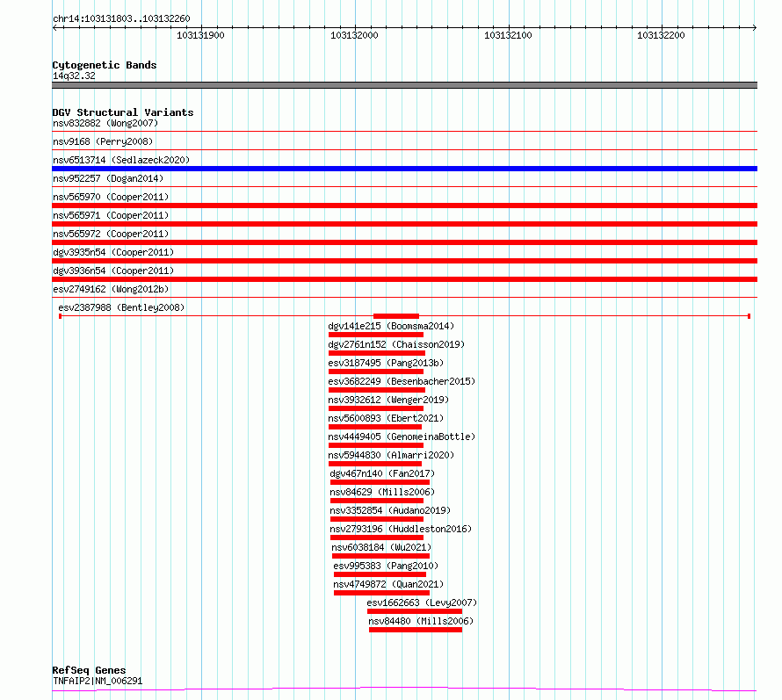Open variant esv2749162 (Wong2012b)
This screenshot has width=782, height=700.
coord(111,289)
